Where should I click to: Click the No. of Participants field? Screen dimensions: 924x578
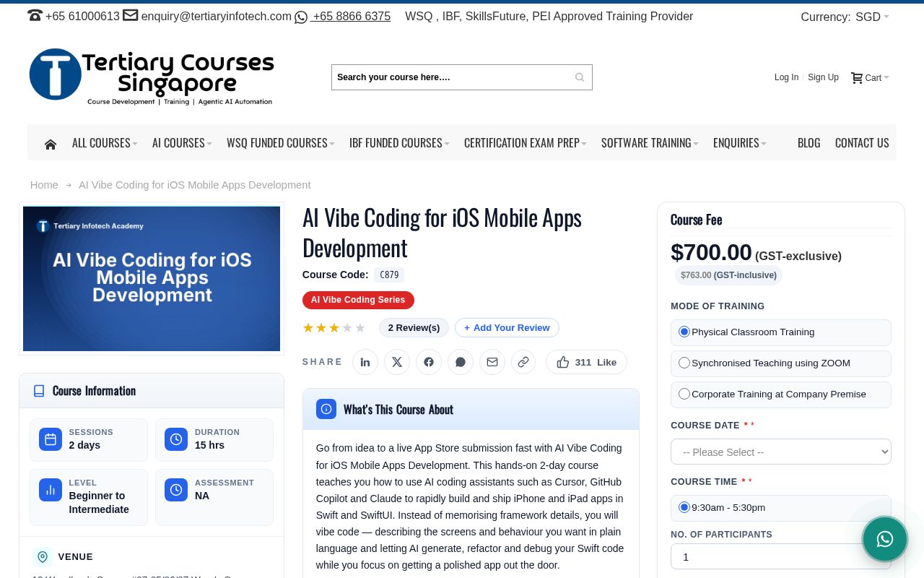(781, 556)
